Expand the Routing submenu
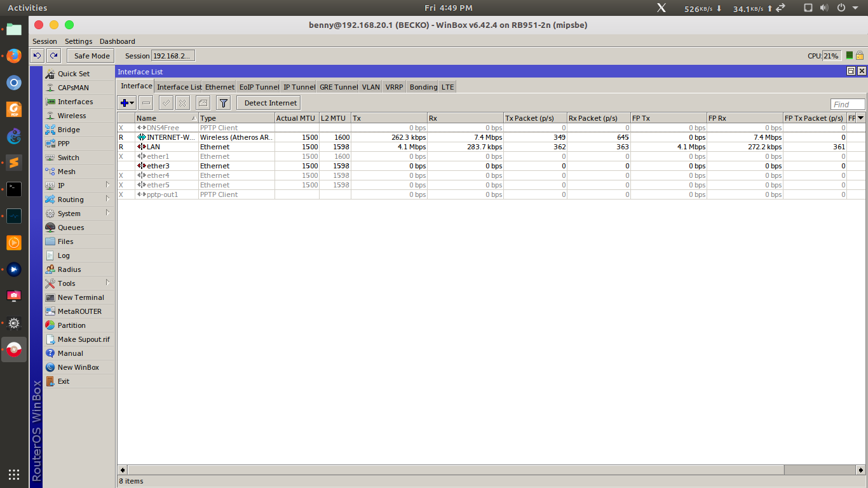868x488 pixels. [108, 199]
